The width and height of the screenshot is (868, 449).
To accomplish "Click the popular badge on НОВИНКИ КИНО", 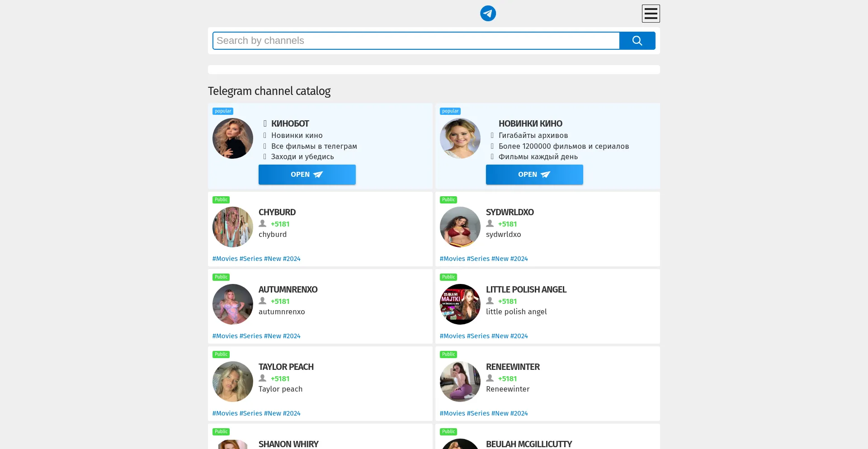I will (x=450, y=111).
